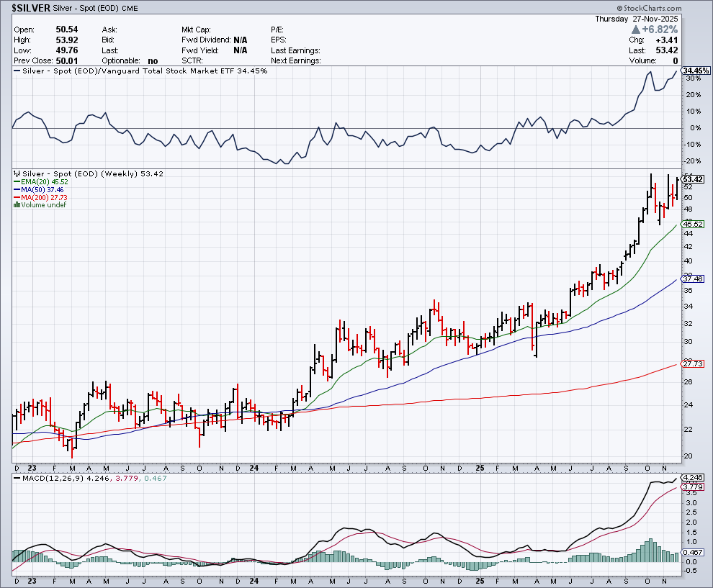Select the green EMA(20) legend line marker

click(x=17, y=182)
